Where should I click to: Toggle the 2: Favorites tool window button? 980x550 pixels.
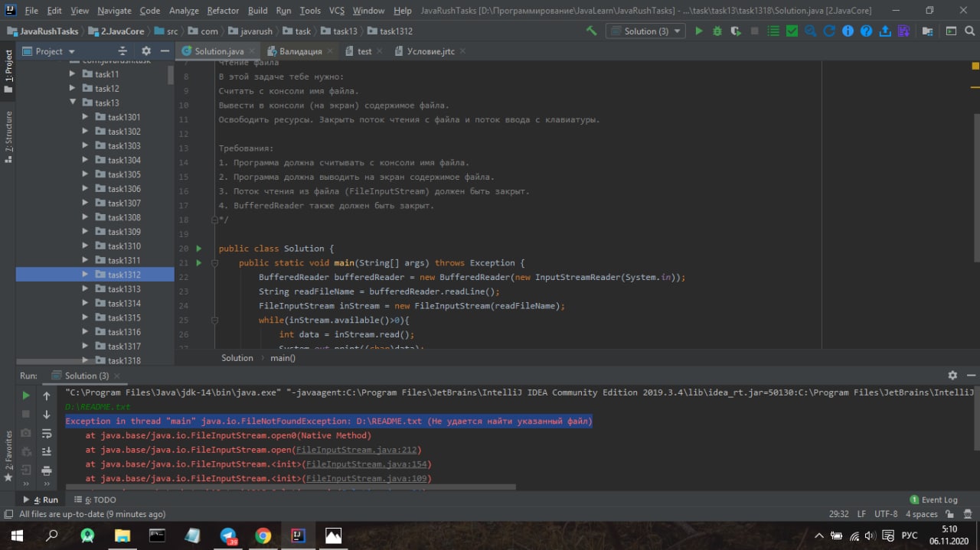pyautogui.click(x=8, y=456)
